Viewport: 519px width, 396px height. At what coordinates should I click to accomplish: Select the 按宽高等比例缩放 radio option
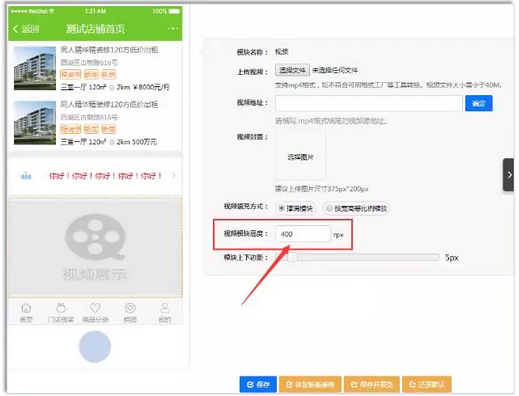[329, 208]
